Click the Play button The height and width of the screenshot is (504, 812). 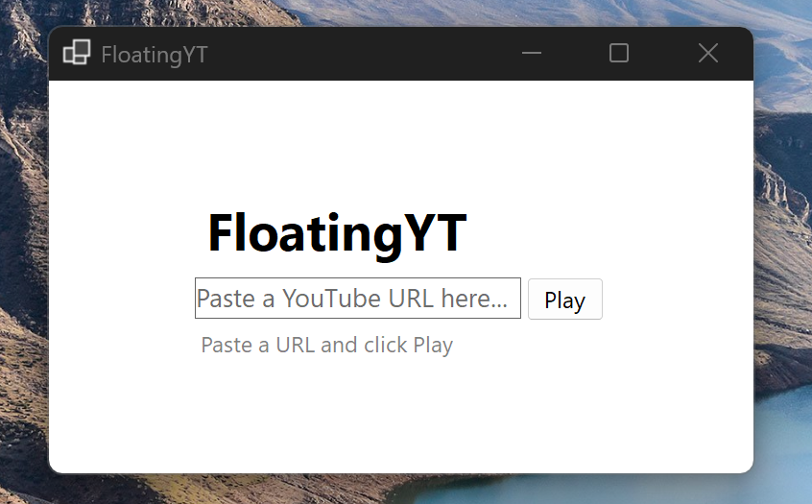click(565, 299)
